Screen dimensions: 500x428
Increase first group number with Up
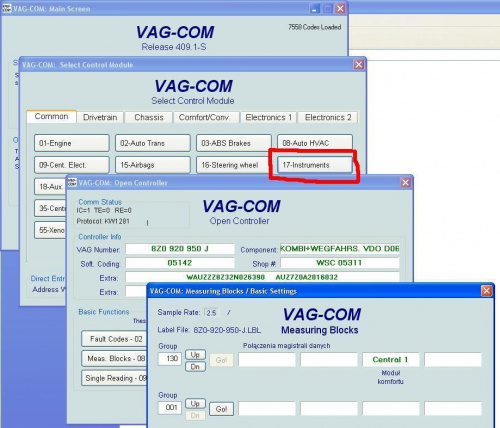195,355
